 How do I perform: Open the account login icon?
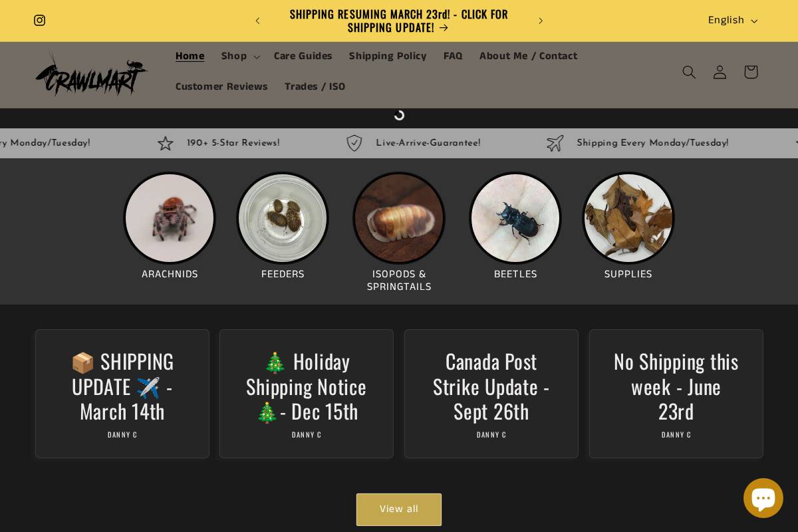click(720, 72)
